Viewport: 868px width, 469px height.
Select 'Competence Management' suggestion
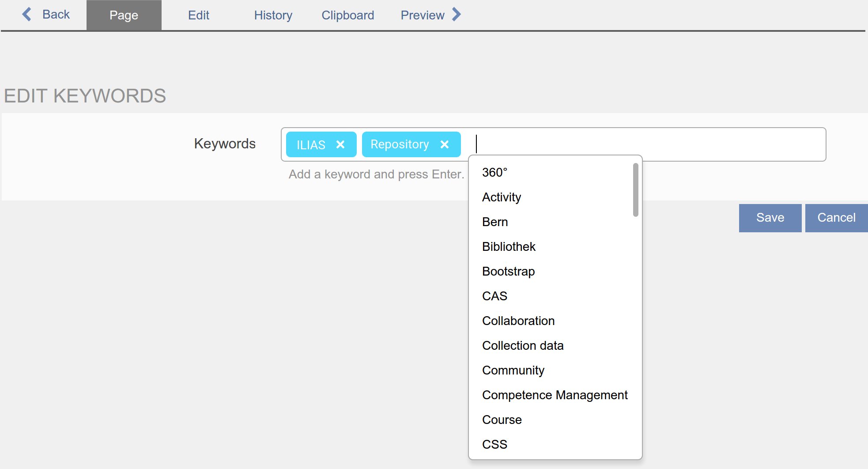coord(555,395)
